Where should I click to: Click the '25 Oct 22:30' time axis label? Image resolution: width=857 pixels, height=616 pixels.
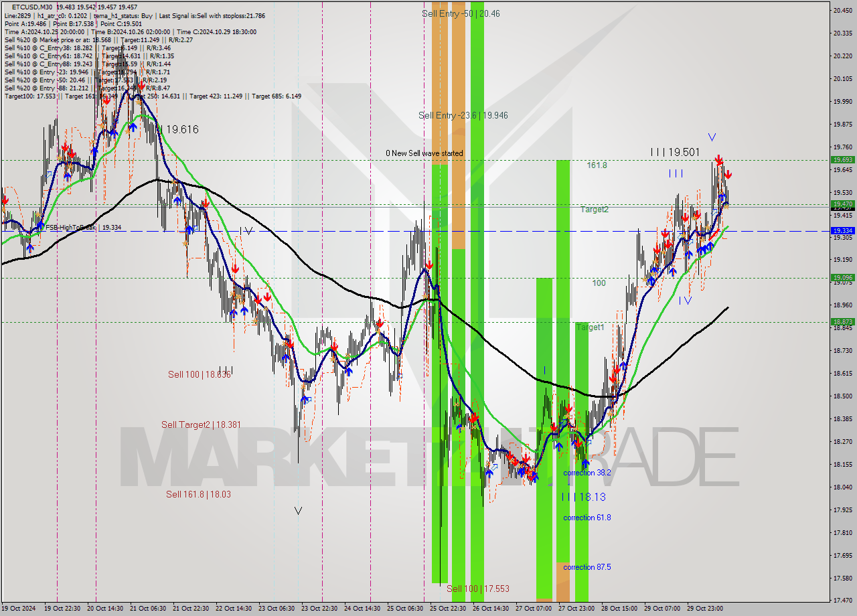(x=448, y=609)
